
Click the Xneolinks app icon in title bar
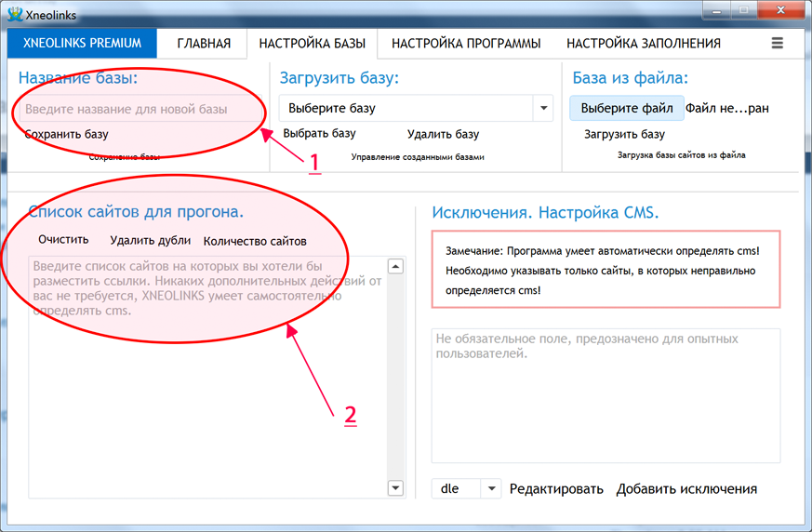pos(15,13)
